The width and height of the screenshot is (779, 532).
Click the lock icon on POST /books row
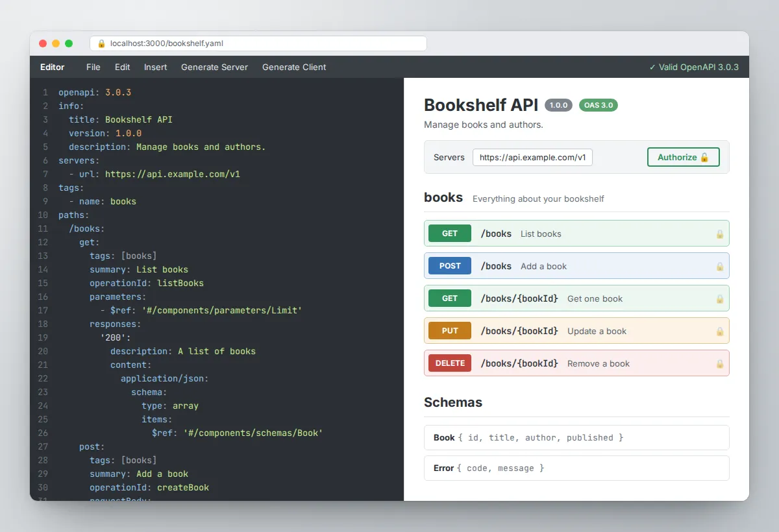[719, 266]
